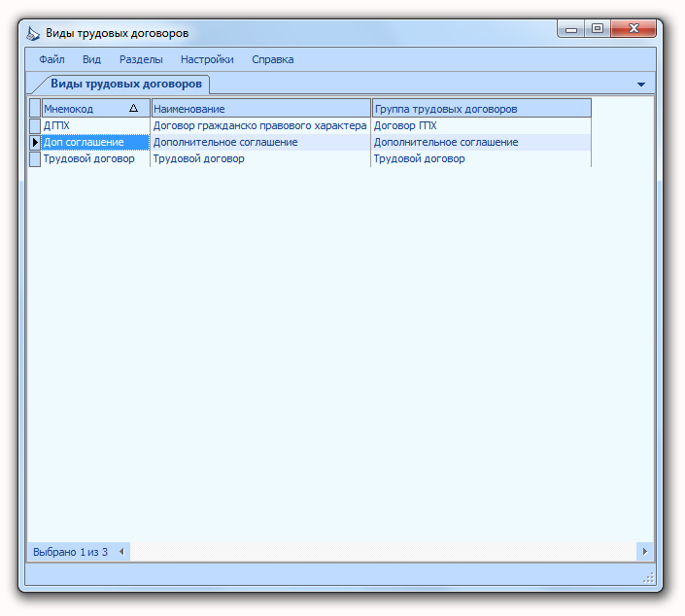Sort by the Мнемокод column header
685x616 pixels.
(x=95, y=109)
